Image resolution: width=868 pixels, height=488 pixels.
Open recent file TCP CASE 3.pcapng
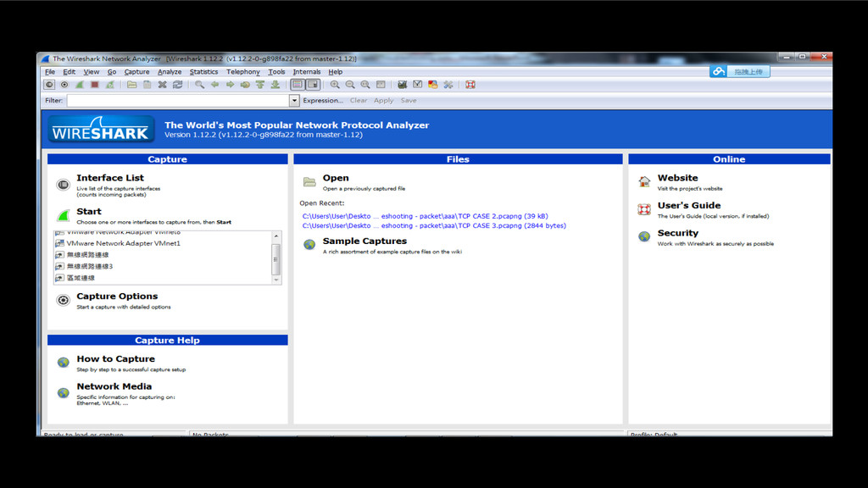(434, 225)
